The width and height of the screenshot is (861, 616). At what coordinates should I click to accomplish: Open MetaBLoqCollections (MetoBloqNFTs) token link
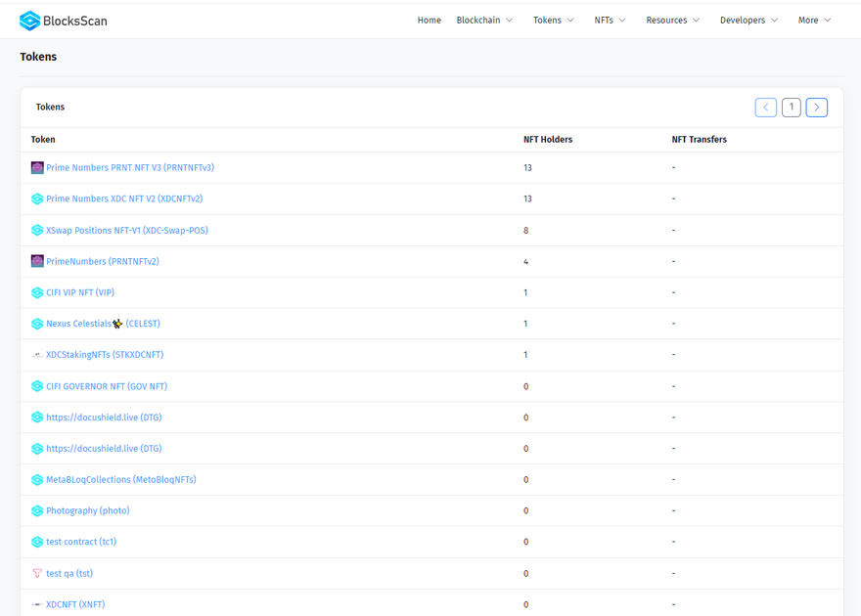[x=120, y=480]
